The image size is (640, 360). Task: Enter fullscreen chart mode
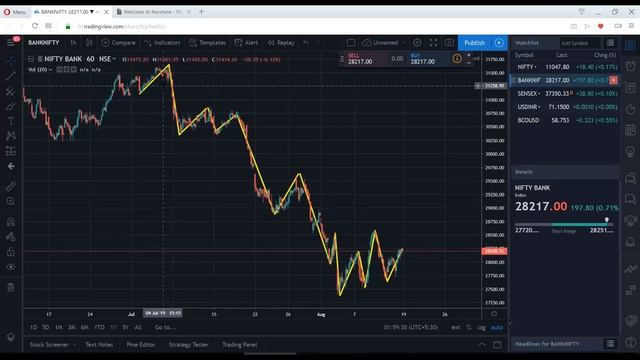(433, 42)
